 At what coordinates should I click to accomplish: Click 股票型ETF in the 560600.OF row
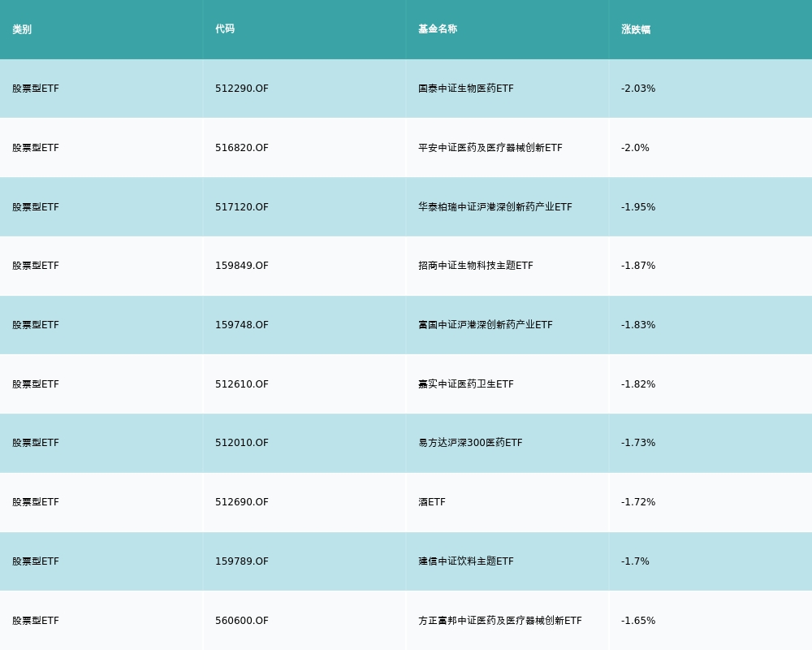pyautogui.click(x=36, y=621)
